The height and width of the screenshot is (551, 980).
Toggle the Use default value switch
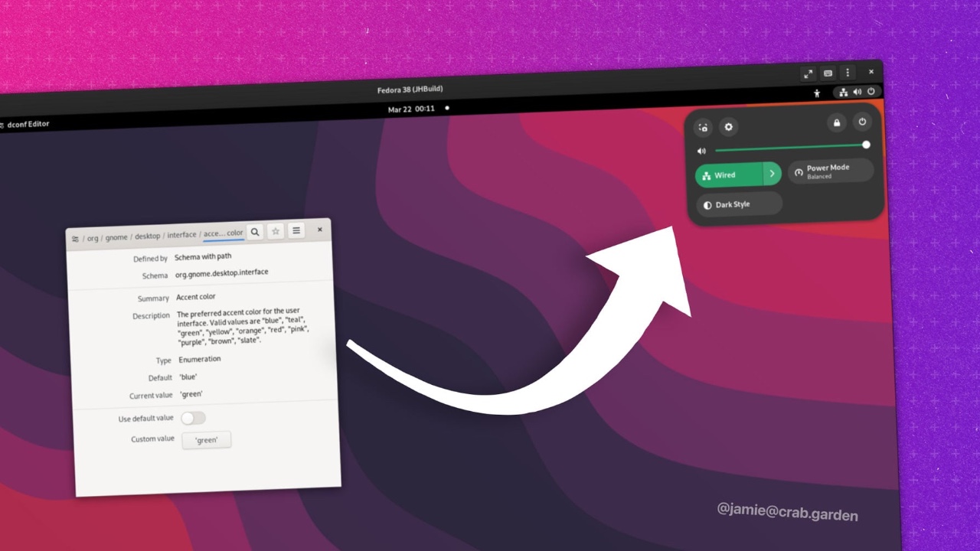pyautogui.click(x=193, y=418)
